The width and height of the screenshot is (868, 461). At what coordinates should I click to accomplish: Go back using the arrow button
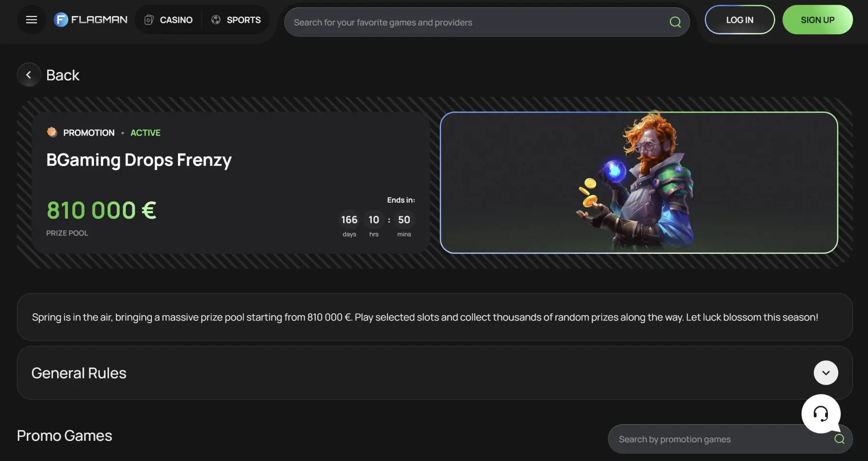[29, 75]
